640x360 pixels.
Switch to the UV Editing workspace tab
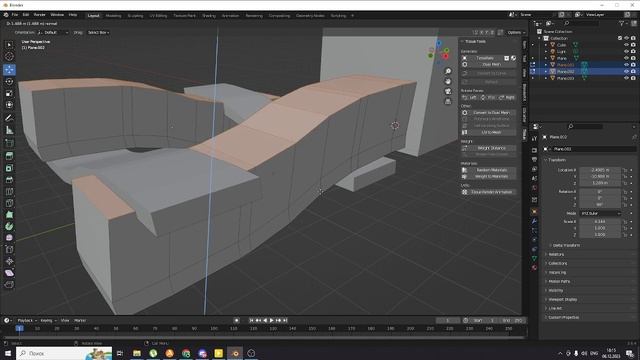click(x=158, y=16)
